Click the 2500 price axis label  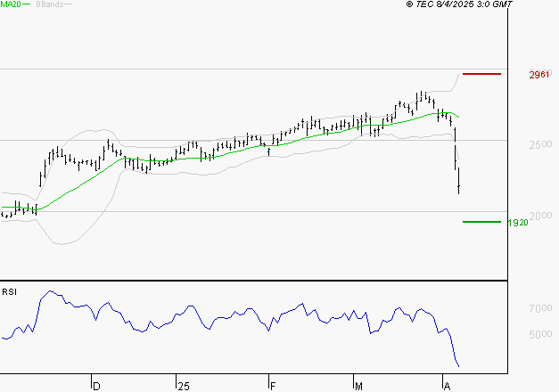coord(540,144)
